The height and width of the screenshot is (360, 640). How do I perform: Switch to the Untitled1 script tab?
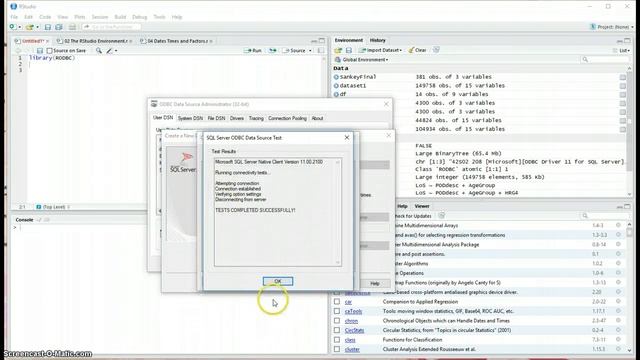tap(31, 41)
